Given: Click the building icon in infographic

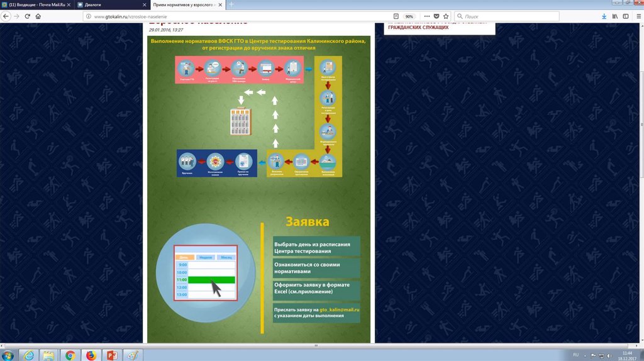Looking at the screenshot, I should (240, 121).
